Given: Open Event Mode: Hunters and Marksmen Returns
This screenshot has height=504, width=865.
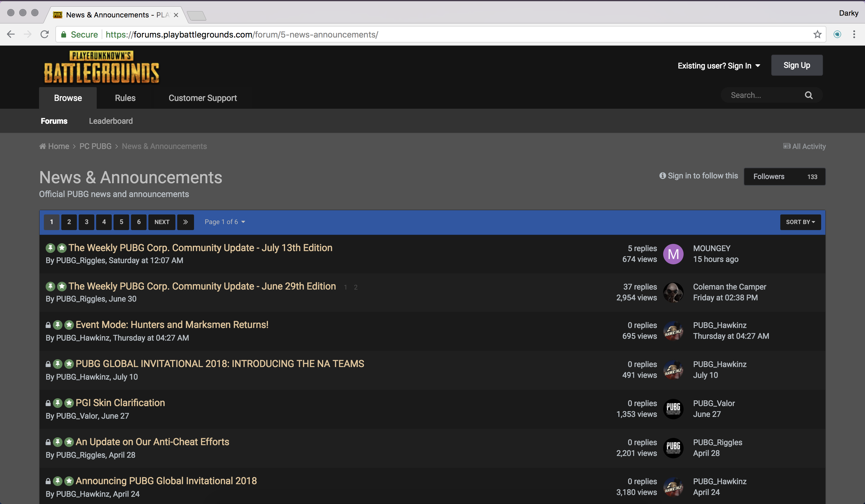Looking at the screenshot, I should click(x=172, y=324).
